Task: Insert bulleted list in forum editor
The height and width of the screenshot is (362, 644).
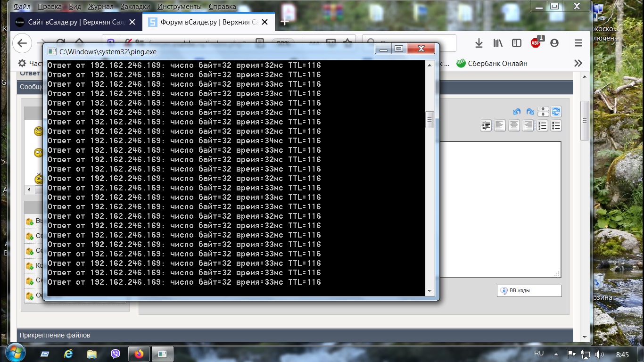Action: pos(556,126)
